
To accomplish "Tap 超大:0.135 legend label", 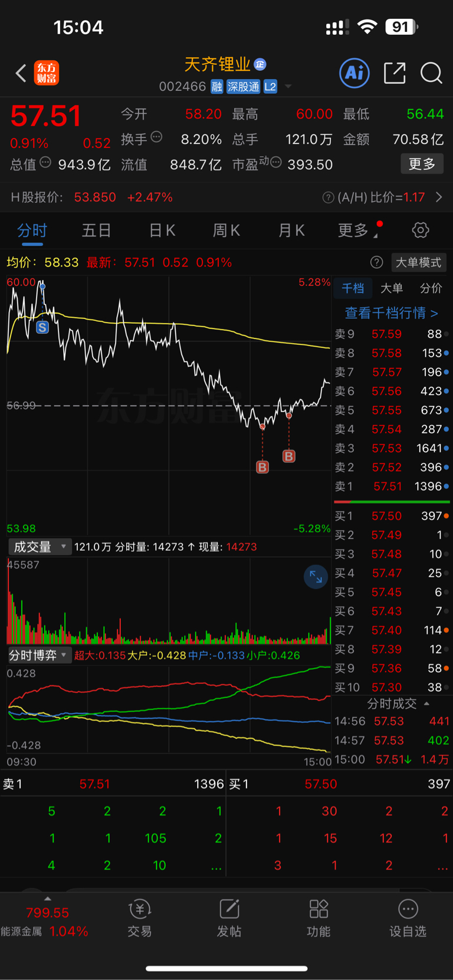I will (100, 656).
